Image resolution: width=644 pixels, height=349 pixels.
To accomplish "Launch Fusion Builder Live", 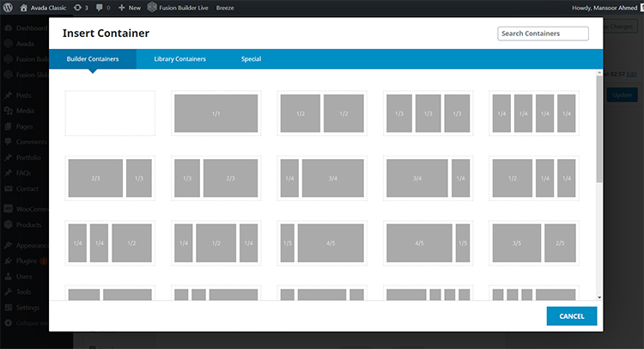I will point(178,8).
